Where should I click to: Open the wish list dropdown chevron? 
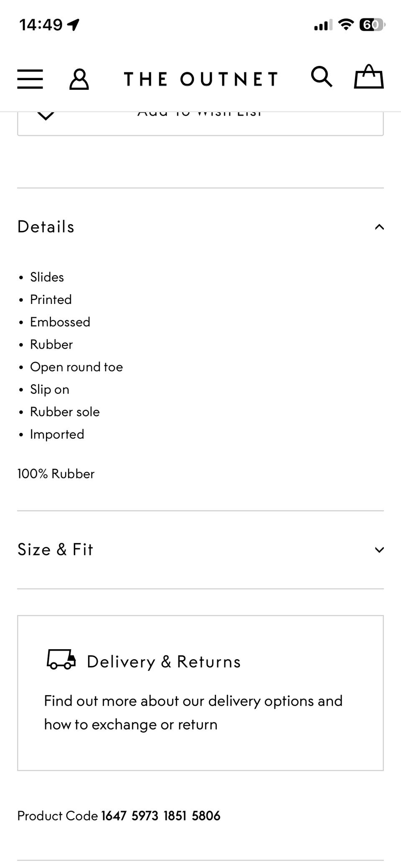(46, 116)
